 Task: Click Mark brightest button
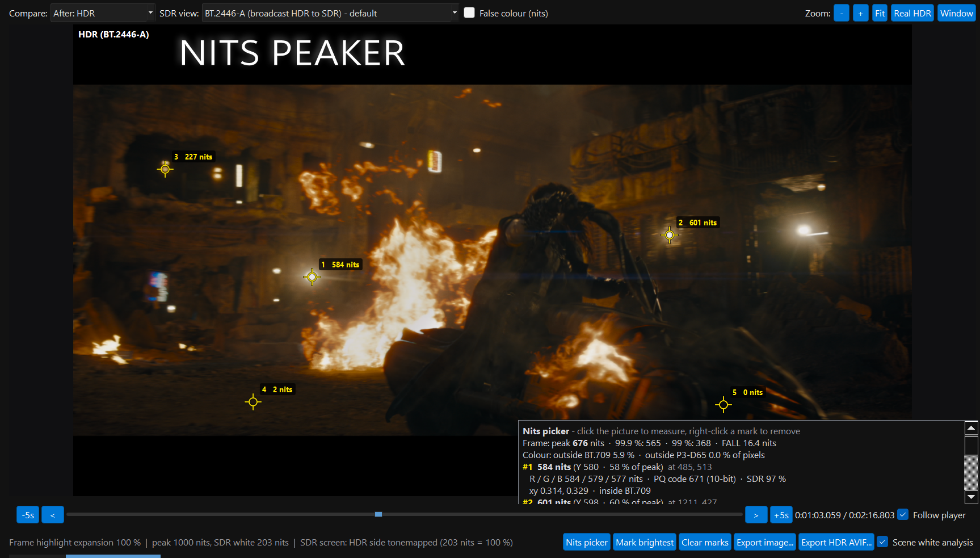pos(645,542)
